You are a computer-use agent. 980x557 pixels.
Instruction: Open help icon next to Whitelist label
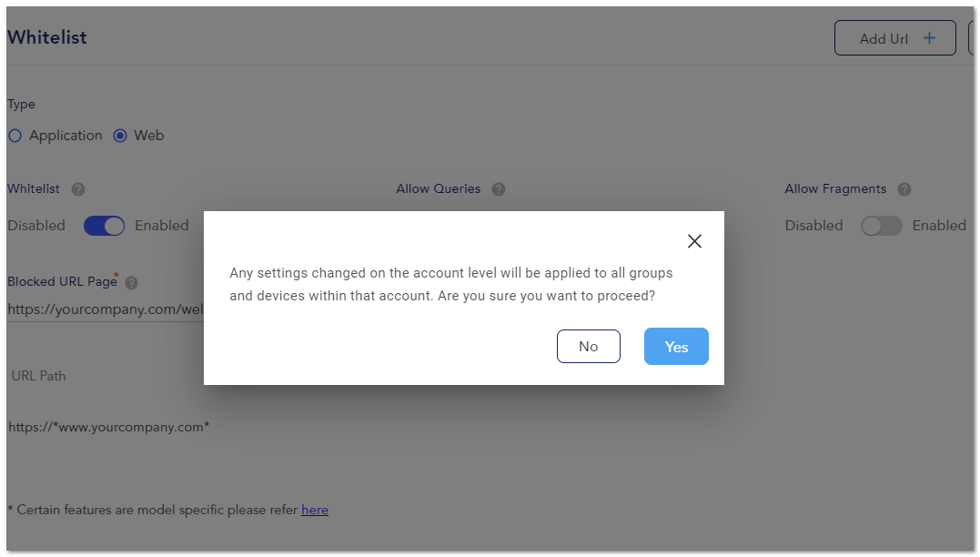[x=78, y=189]
